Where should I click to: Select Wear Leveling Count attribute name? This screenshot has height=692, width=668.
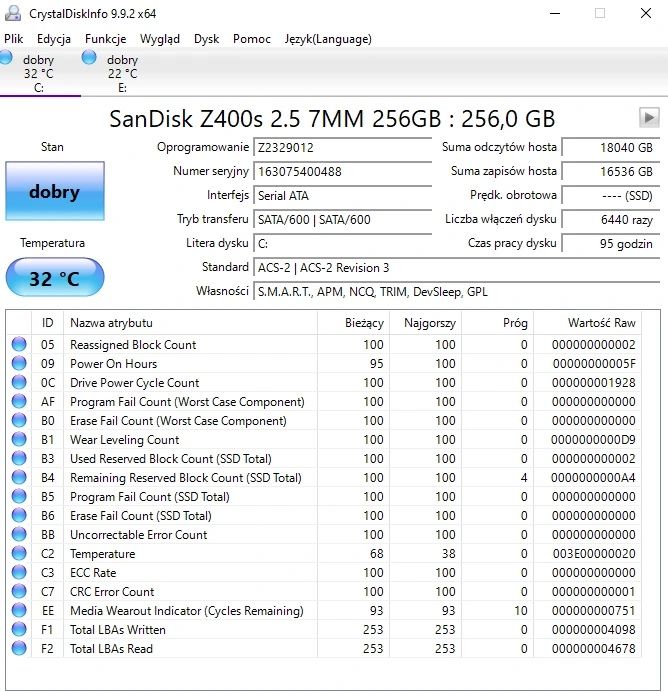[x=124, y=440]
